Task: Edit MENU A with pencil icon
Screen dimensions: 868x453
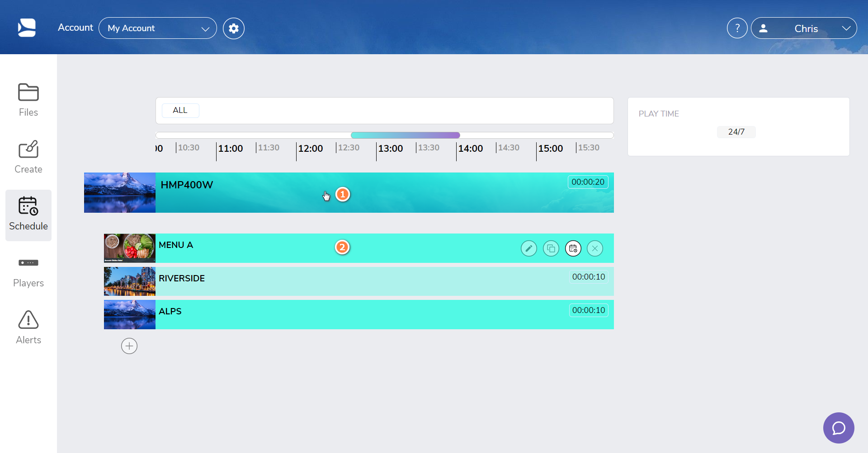Action: 529,248
